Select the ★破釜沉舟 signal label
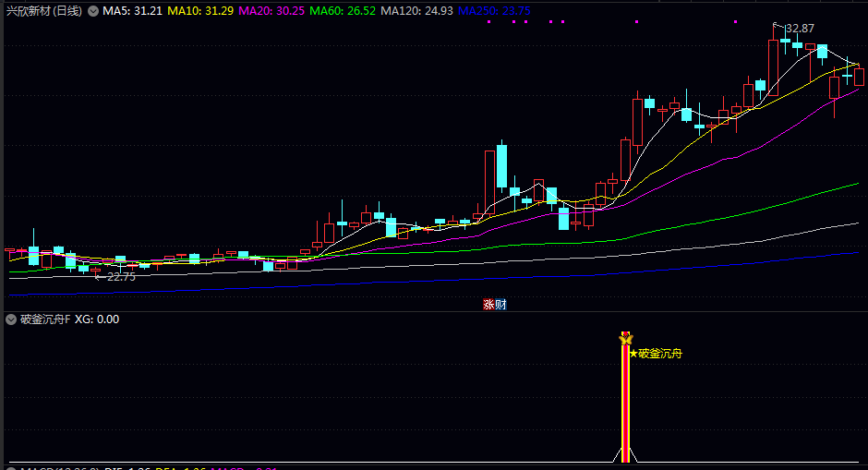The height and width of the screenshot is (470, 868). click(656, 354)
